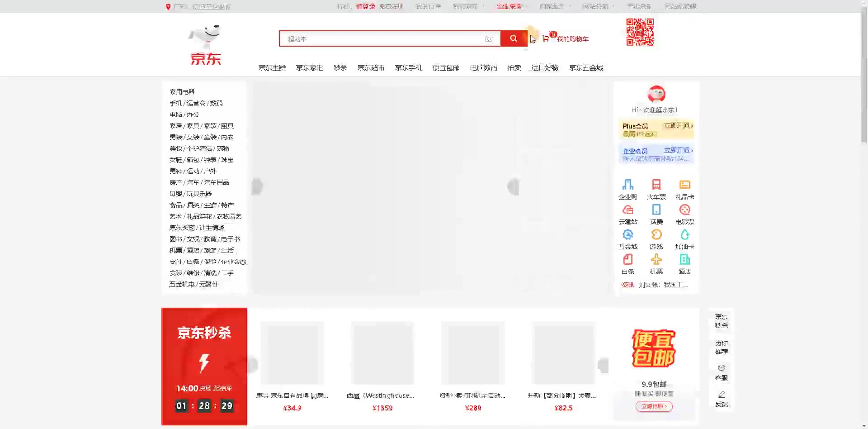Screen dimensions: 868x429
Task: Click 玩具乐器 in category list
Action: 199,194
